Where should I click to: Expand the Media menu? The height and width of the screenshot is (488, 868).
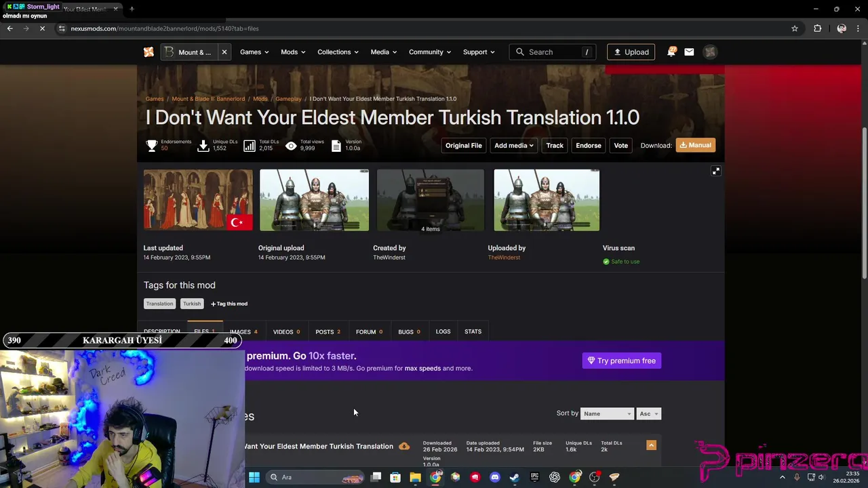384,52
